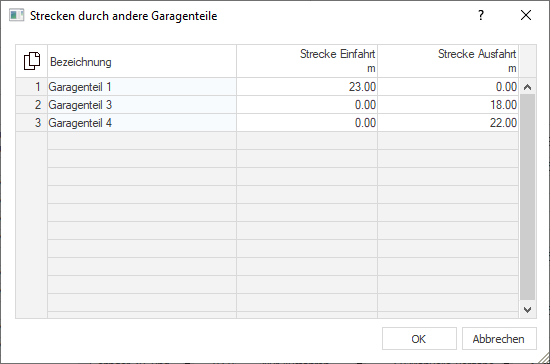Image resolution: width=550 pixels, height=364 pixels.
Task: Click the vertical scrollbar track
Action: 527,197
